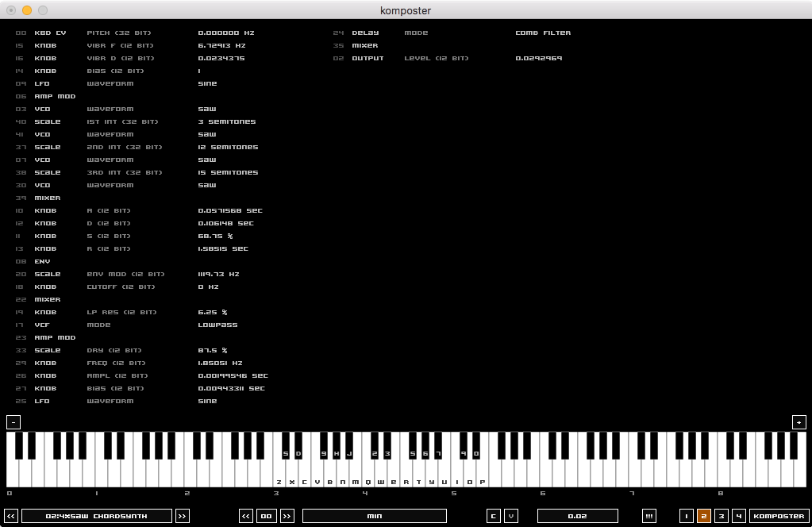Viewport: 812px width, 527px height.
Task: Click the min chord field
Action: [x=375, y=516]
